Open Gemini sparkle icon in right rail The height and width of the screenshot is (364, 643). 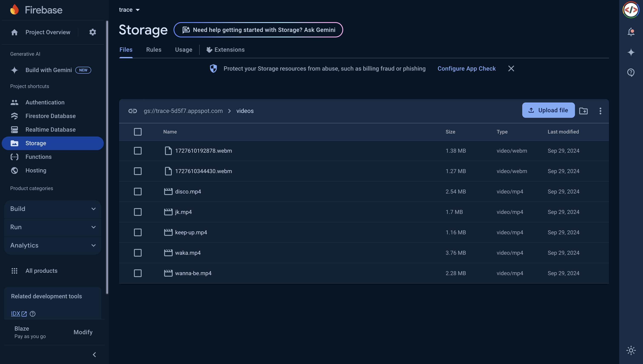(631, 52)
